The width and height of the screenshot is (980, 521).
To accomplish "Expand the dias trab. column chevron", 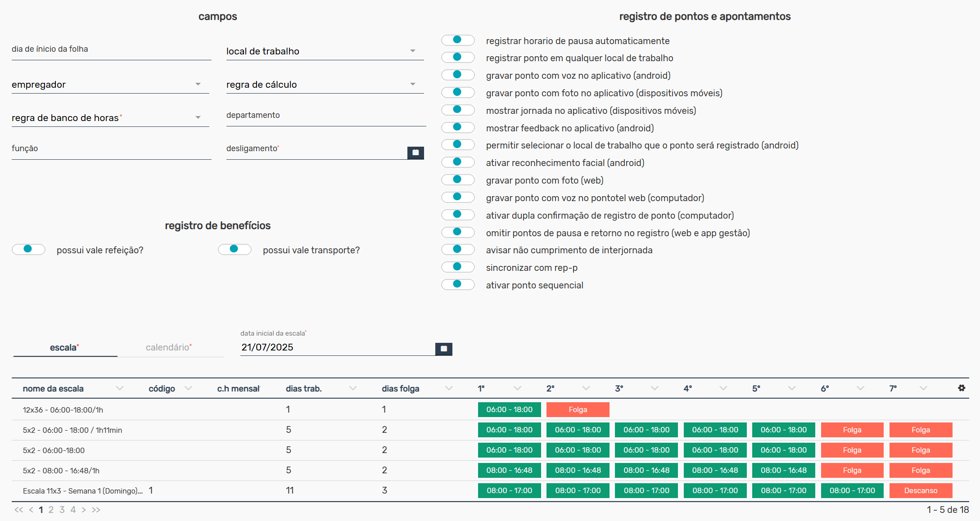I will click(x=353, y=388).
